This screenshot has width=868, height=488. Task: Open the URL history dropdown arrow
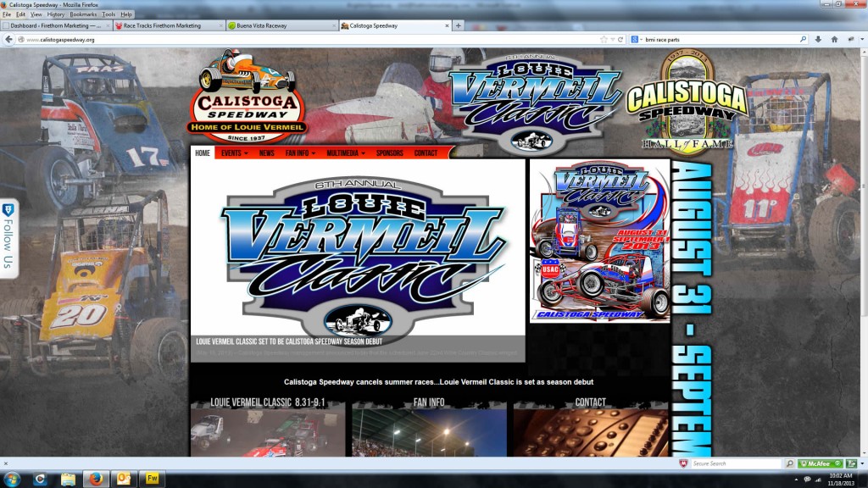click(x=612, y=40)
